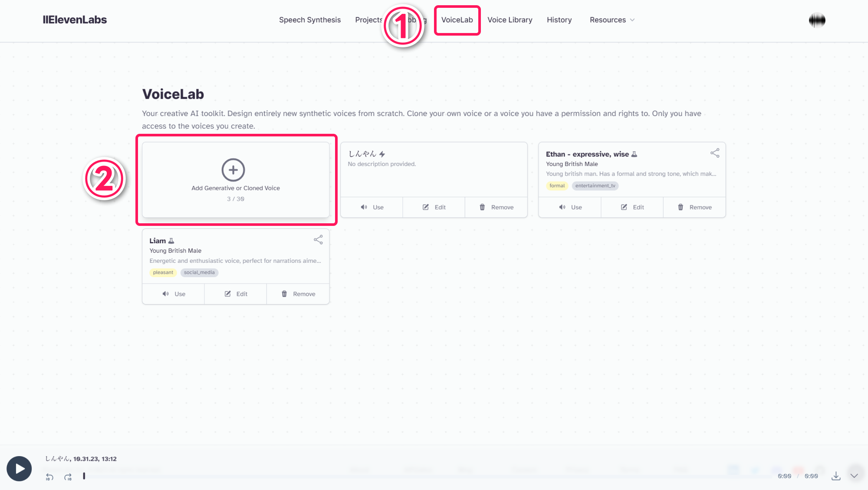Remove the Ethan voice

(694, 207)
